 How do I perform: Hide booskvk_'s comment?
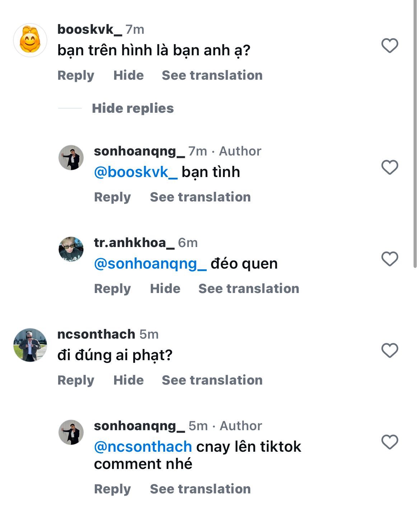click(x=128, y=75)
